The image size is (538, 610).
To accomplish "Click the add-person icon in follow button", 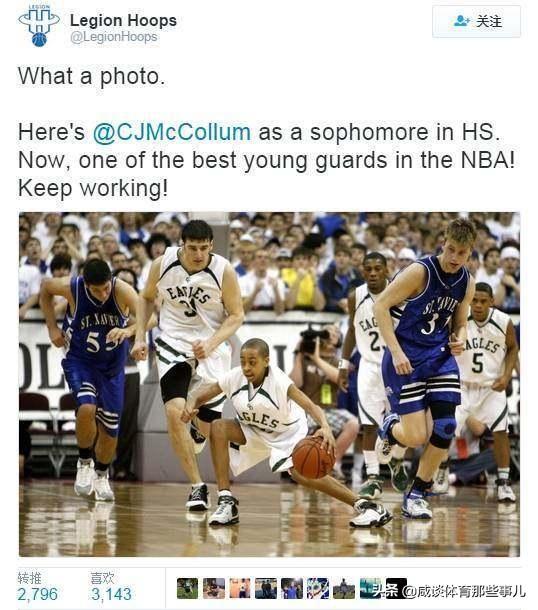I will 461,21.
